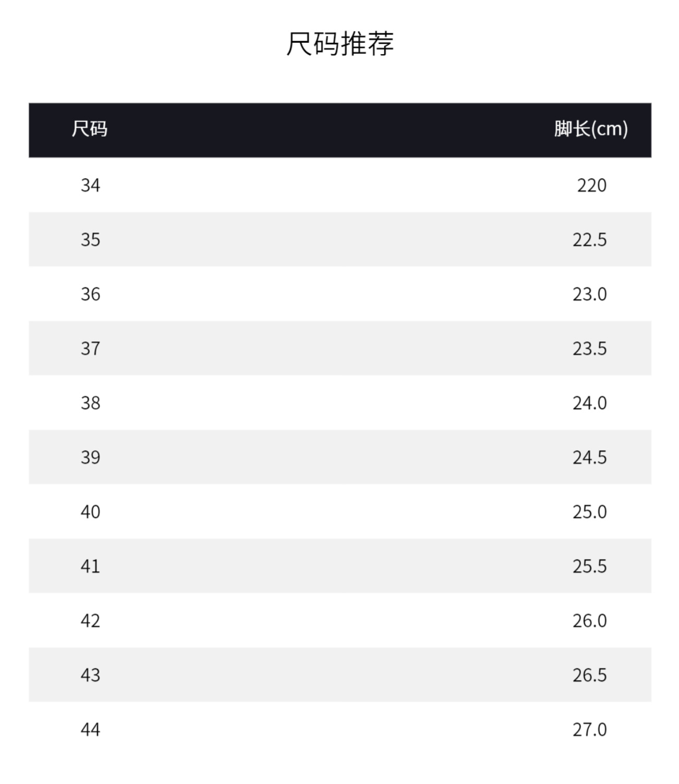Select size 35 cell
This screenshot has width=679, height=784.
click(90, 240)
